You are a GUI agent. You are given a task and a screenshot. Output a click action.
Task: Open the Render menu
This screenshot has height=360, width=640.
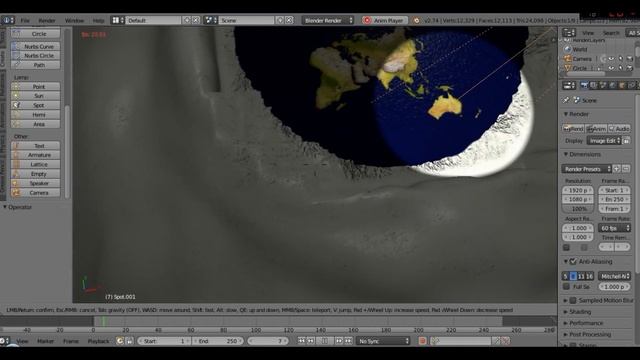click(x=47, y=20)
